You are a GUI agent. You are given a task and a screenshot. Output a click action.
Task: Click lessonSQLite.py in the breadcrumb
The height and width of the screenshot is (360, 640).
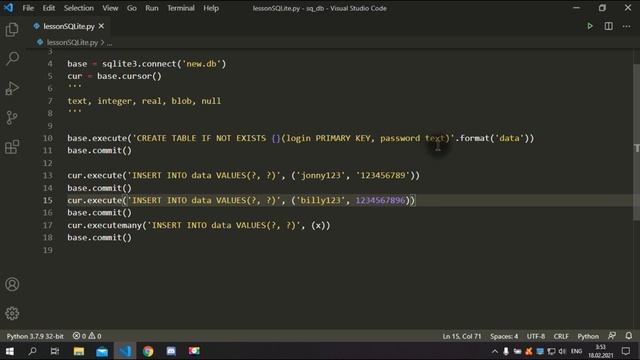coord(72,42)
